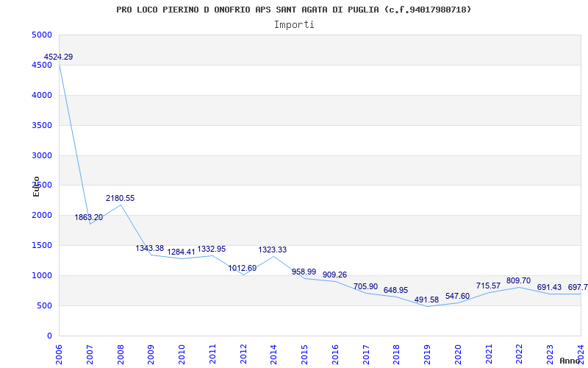Viewport: 588px width, 368px height.
Task: Select year 2019 on the x-axis
Action: [427, 353]
